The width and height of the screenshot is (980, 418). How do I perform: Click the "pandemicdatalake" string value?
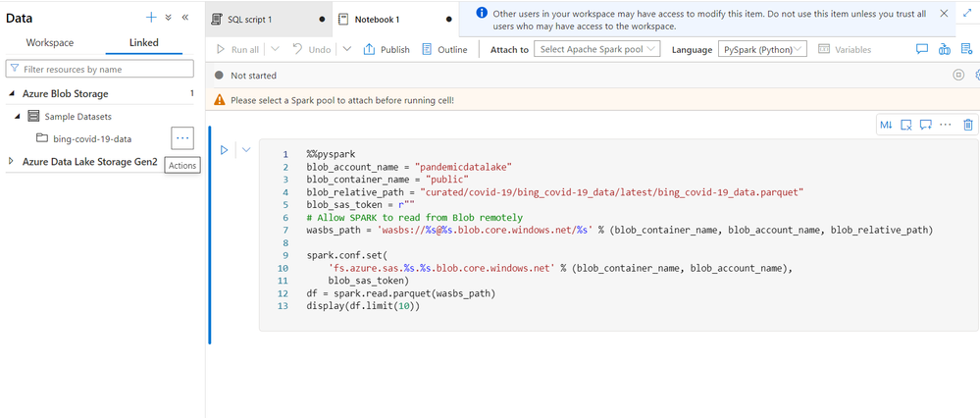point(464,167)
